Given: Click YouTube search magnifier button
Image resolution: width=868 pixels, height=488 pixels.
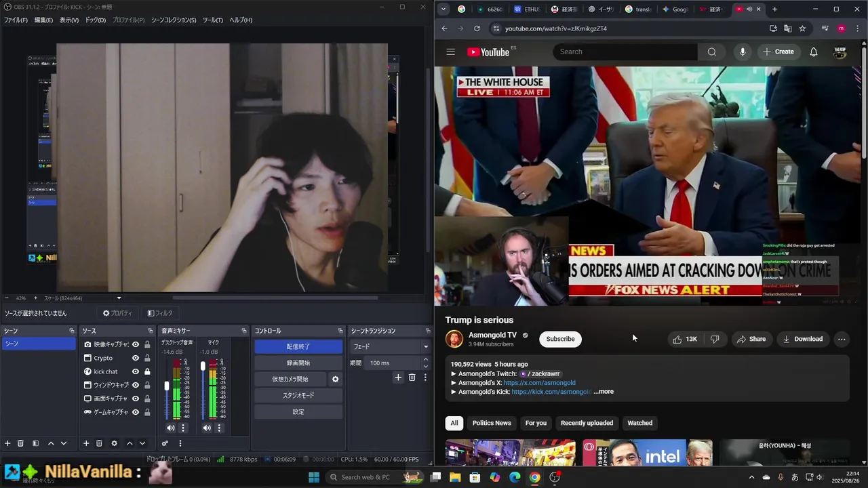Looking at the screenshot, I should point(711,52).
